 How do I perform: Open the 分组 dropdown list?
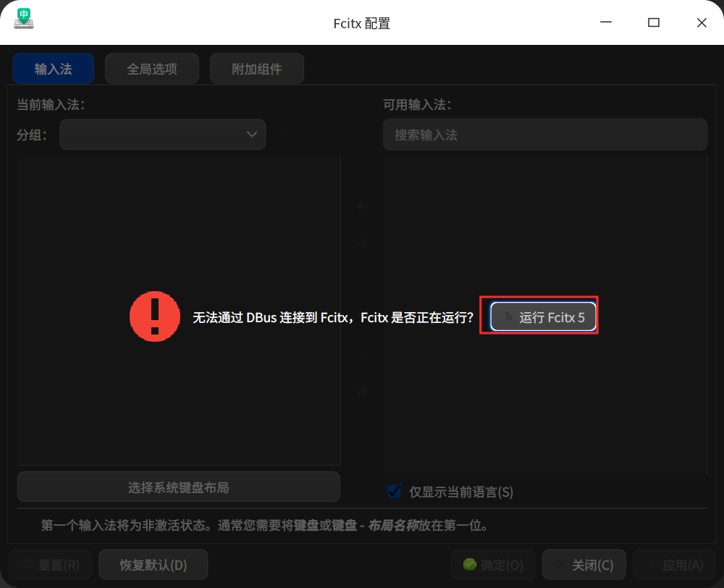point(162,135)
